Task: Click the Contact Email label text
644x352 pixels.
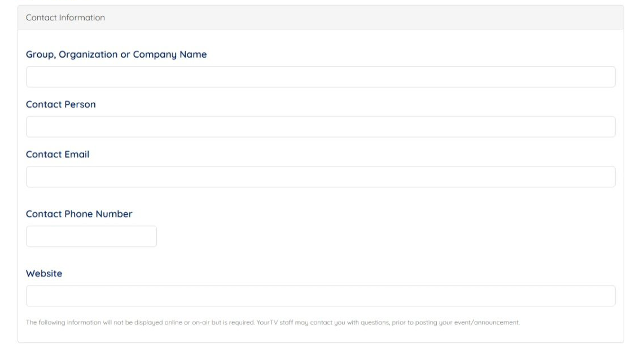Action: click(x=58, y=155)
